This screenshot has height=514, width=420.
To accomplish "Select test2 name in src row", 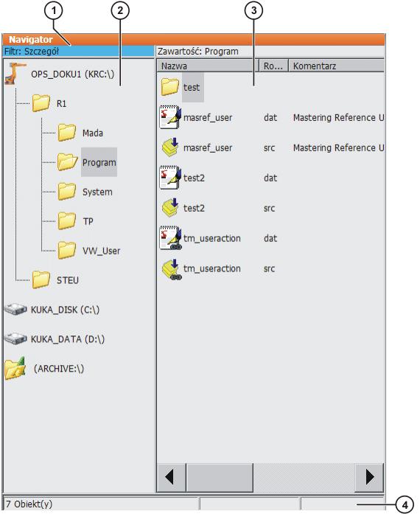I will (194, 208).
